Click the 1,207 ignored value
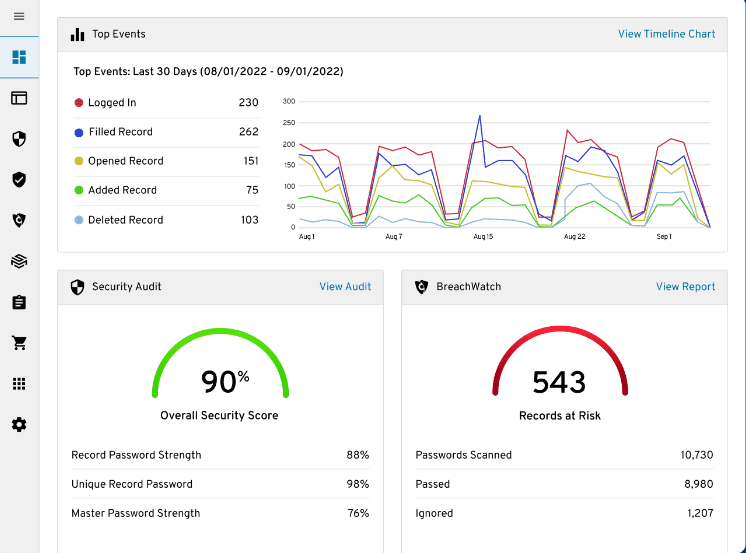Viewport: 746px width, 553px height. [700, 513]
